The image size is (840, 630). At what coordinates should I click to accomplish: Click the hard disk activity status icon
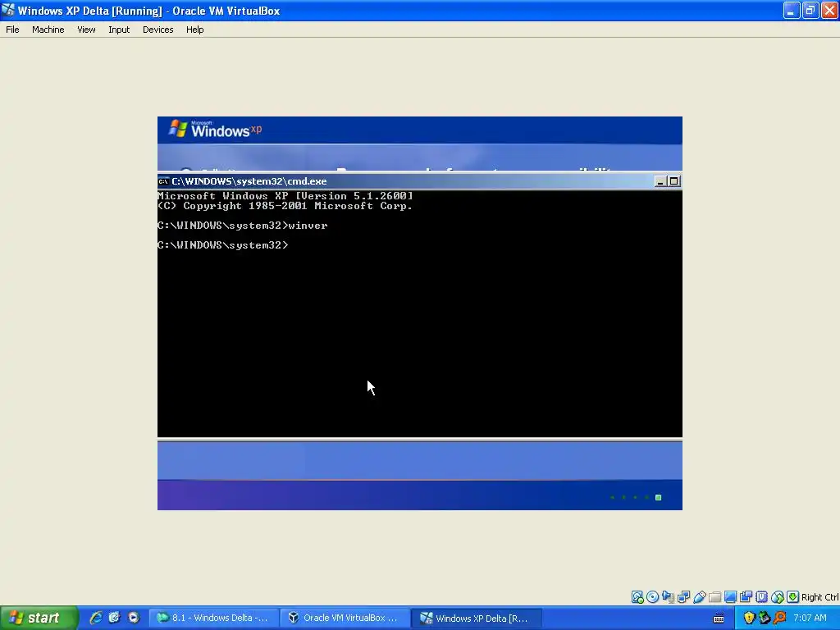click(637, 597)
